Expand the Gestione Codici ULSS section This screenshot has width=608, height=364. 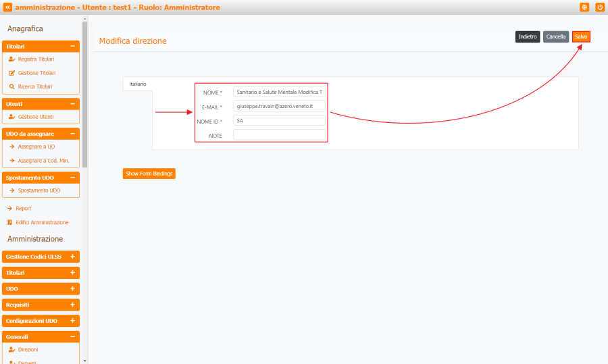tap(72, 257)
